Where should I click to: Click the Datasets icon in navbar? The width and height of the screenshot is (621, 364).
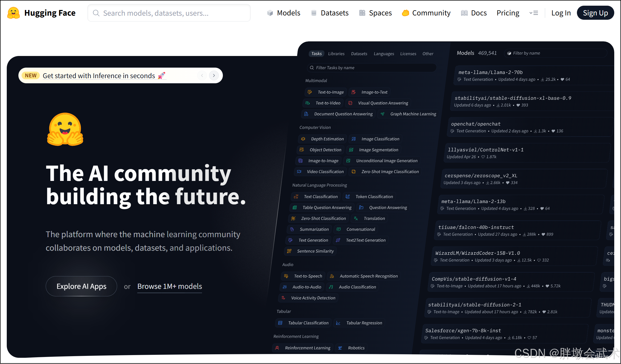point(314,13)
